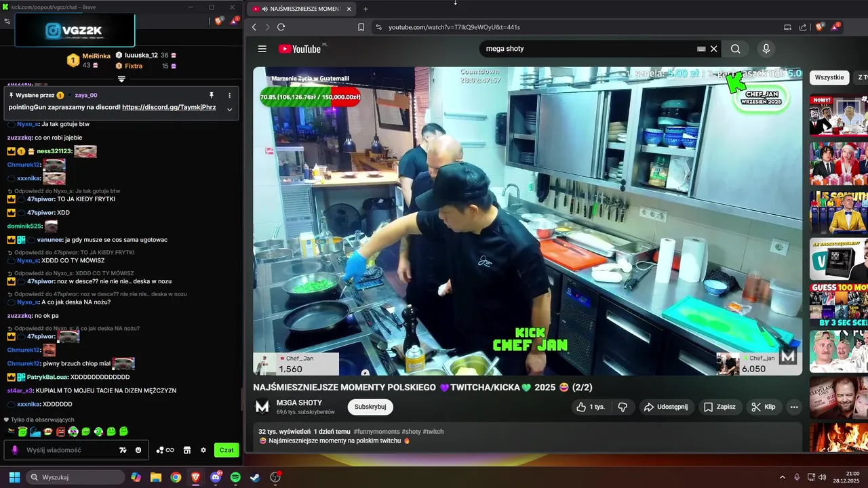Click the YouTube search field

[x=590, y=49]
